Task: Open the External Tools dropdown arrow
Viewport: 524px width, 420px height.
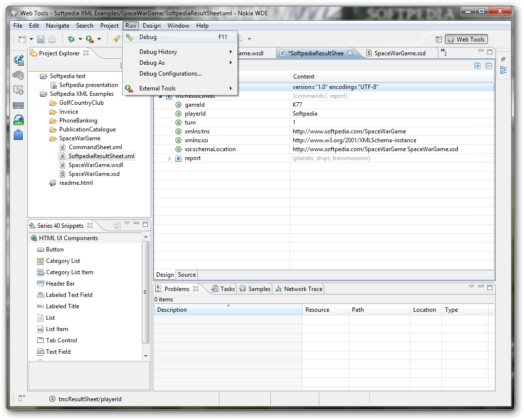Action: point(99,39)
